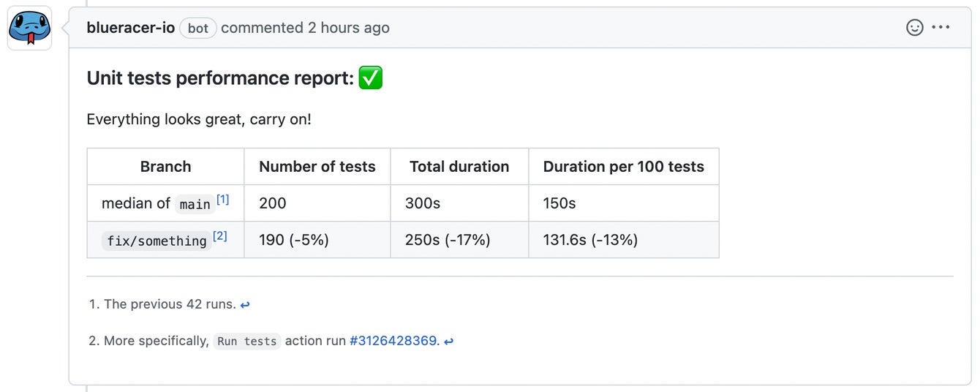Click the "Run tests" code label
The height and width of the screenshot is (392, 980).
(246, 342)
